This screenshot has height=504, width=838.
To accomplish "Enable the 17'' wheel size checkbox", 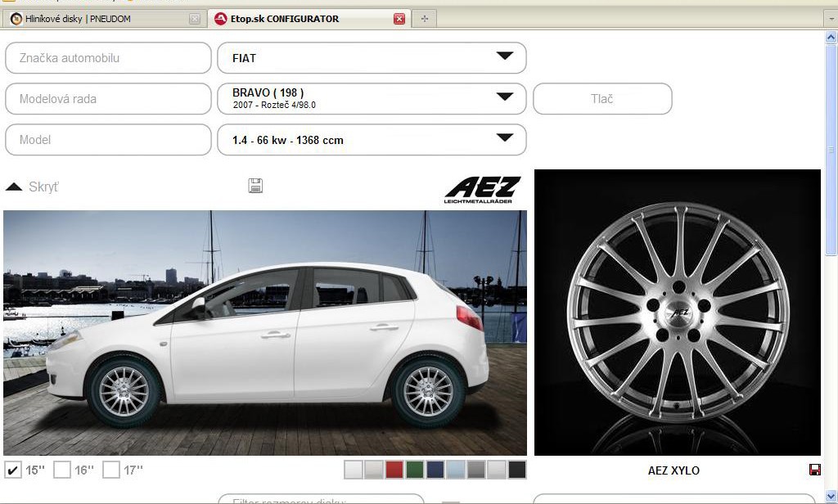I will pyautogui.click(x=111, y=470).
